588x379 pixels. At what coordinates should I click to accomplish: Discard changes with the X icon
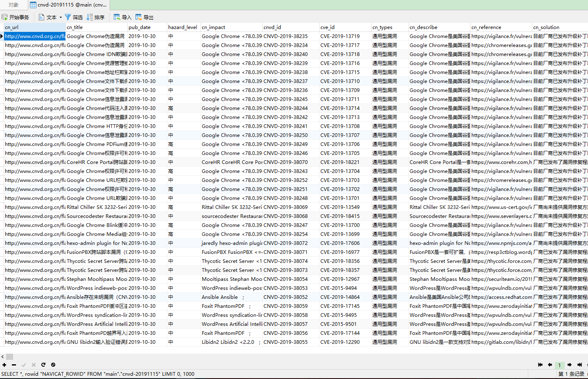pos(34,365)
